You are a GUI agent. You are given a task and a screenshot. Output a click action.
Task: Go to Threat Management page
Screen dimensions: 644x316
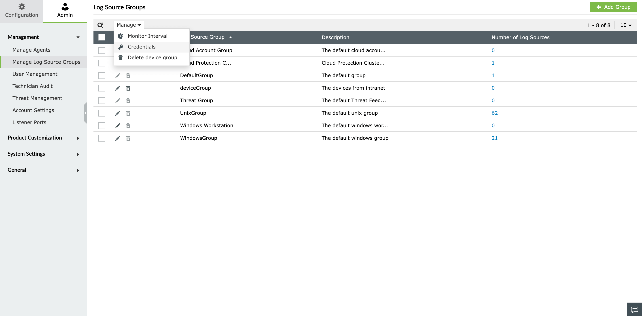[38, 98]
